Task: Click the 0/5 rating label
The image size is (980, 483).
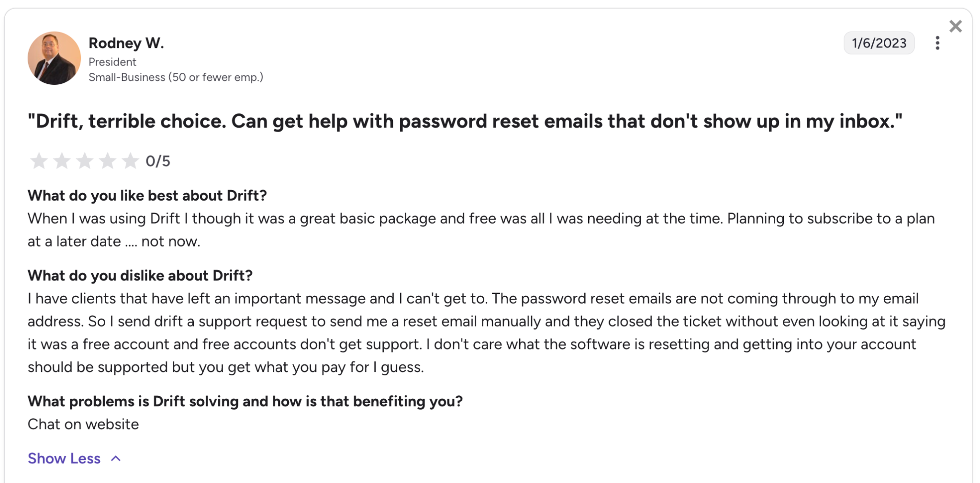Action: pyautogui.click(x=158, y=161)
